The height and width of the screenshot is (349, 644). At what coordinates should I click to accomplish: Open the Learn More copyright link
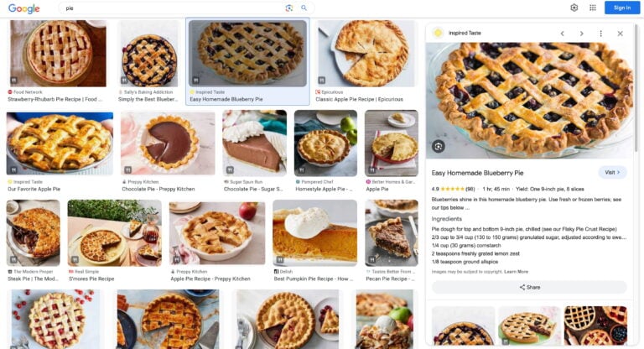(x=517, y=272)
